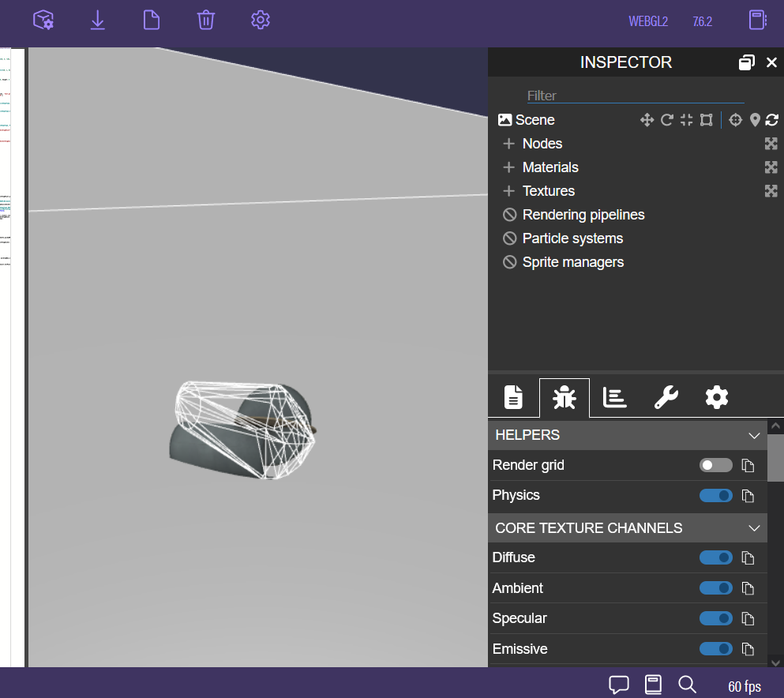Image resolution: width=784 pixels, height=698 pixels.
Task: Turn off the Diffuse channel toggle
Action: tap(715, 557)
